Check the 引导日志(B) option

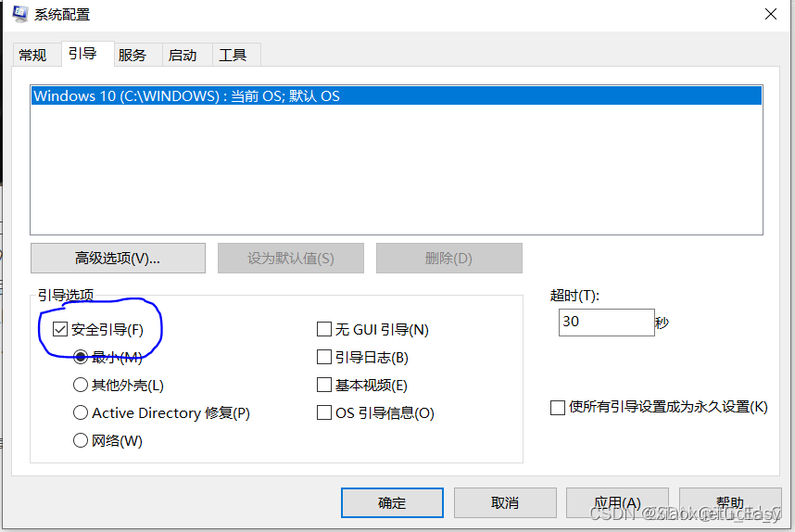[x=324, y=357]
